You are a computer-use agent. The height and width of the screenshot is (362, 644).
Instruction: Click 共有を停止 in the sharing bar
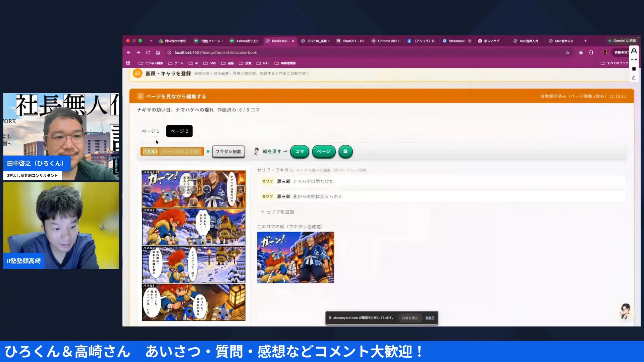(x=410, y=318)
